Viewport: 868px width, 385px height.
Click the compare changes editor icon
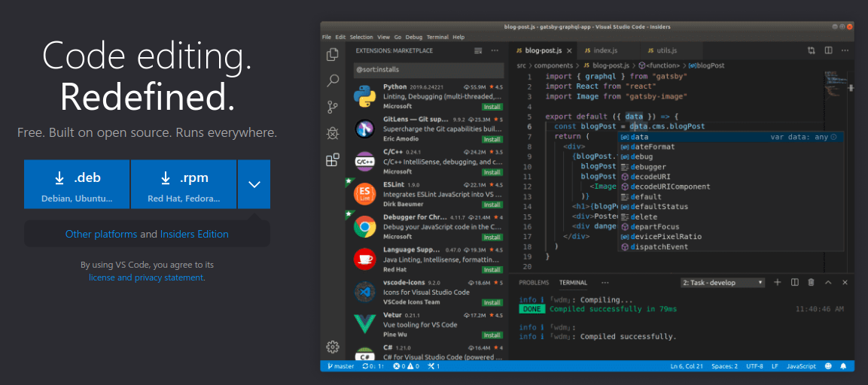[812, 50]
